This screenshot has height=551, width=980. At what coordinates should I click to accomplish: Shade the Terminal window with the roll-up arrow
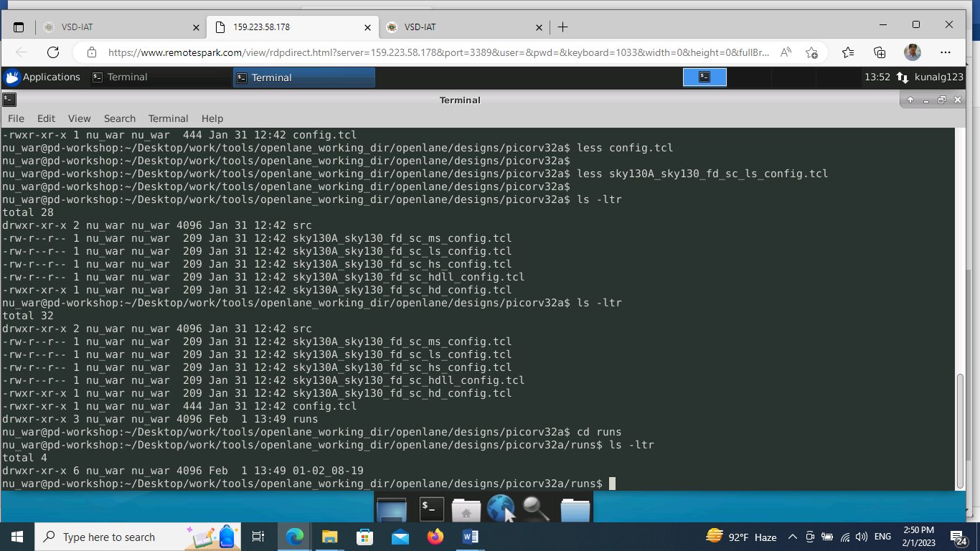tap(909, 100)
